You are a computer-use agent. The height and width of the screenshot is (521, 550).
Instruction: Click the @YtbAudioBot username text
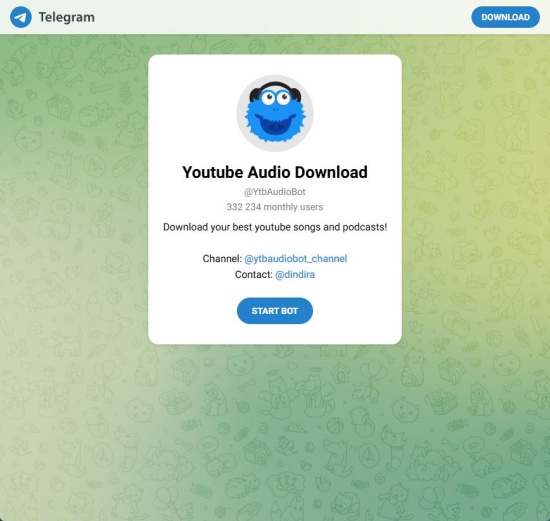pyautogui.click(x=275, y=192)
